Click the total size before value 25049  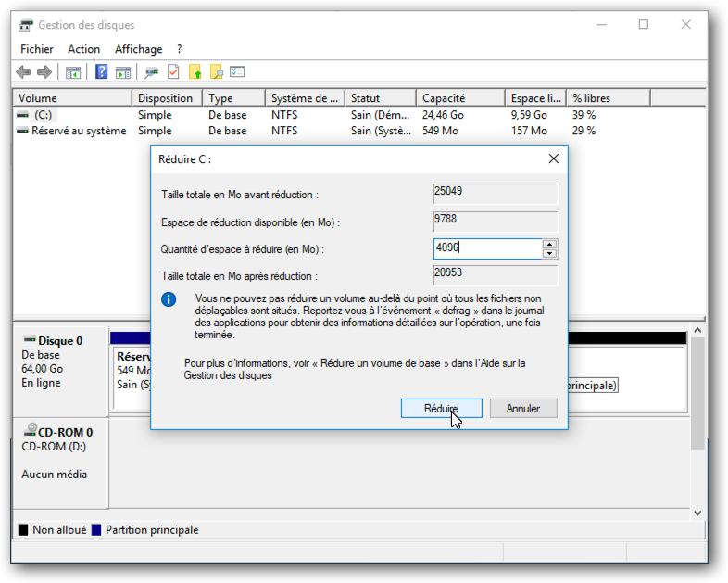pos(496,194)
